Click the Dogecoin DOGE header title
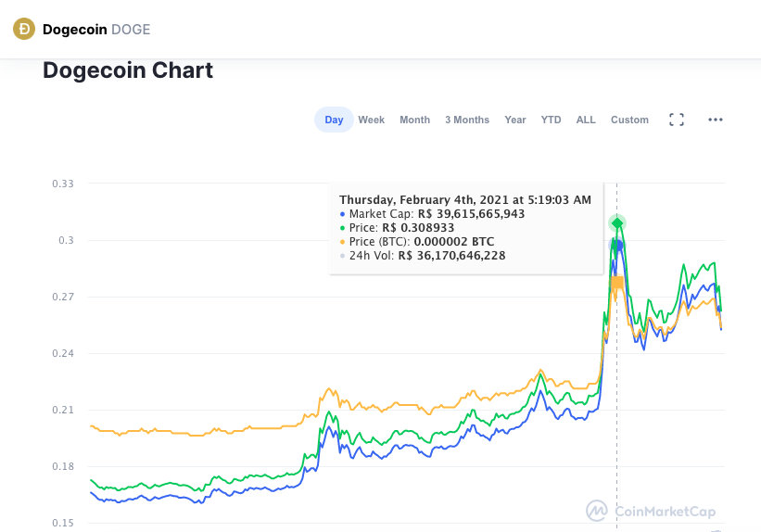The image size is (761, 532). (96, 29)
